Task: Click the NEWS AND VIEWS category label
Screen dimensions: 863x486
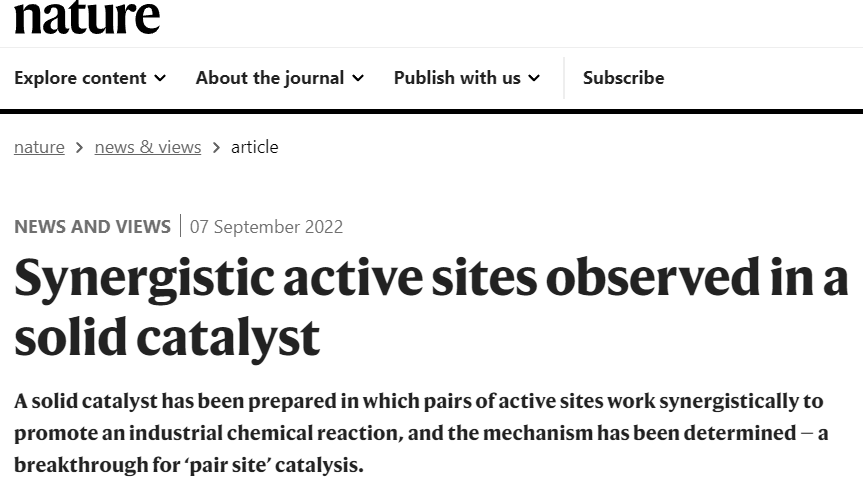Action: [92, 227]
